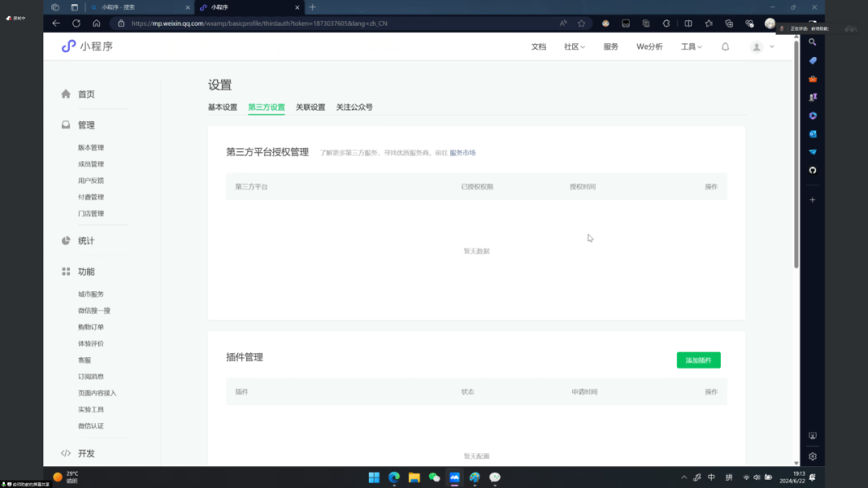The height and width of the screenshot is (488, 868).
Task: Open the 首页 sidebar label
Action: [x=86, y=94]
